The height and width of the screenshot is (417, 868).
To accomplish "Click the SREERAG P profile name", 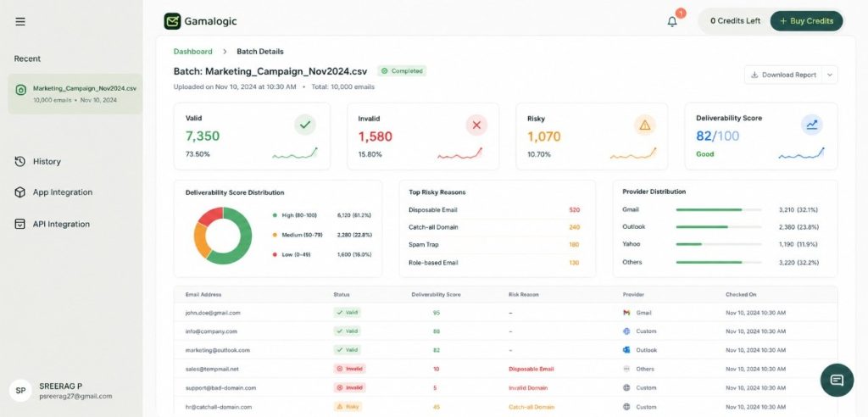I will (61, 386).
